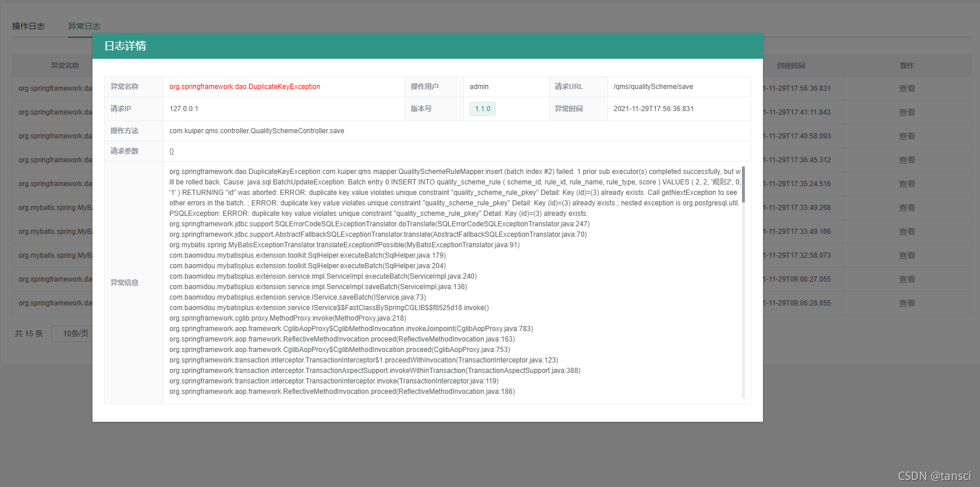
Task: Click the 异常名称 column header in table
Action: [x=65, y=66]
